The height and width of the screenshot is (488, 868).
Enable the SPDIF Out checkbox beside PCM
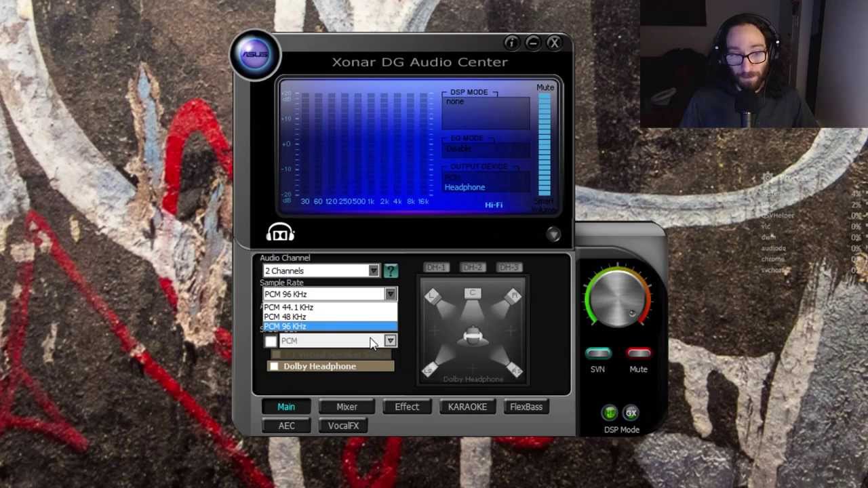coord(271,341)
